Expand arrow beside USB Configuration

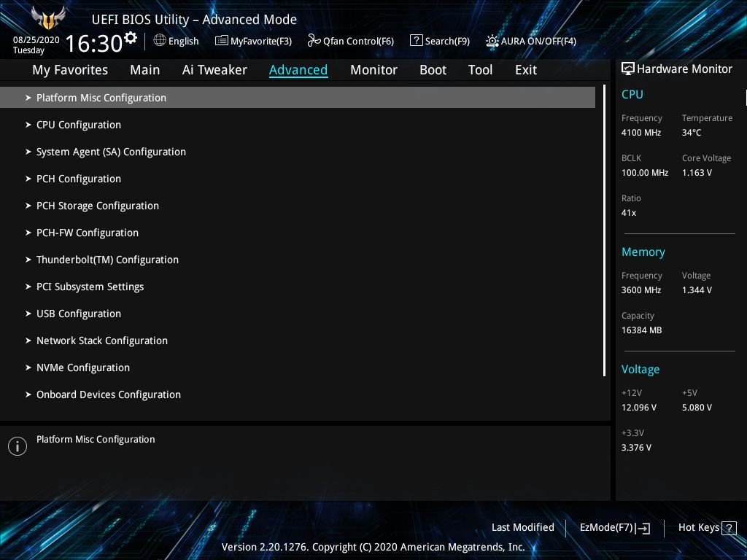pyautogui.click(x=28, y=314)
